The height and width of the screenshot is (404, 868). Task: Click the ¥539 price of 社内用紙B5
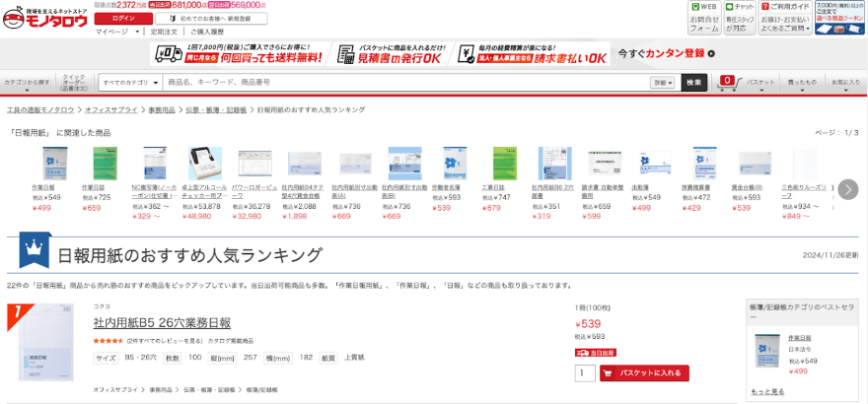(588, 324)
